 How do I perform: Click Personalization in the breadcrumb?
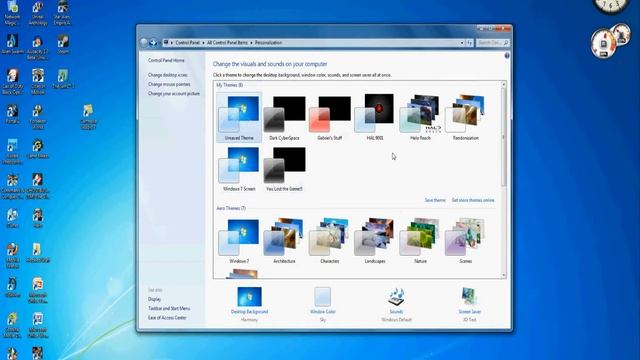(x=268, y=42)
